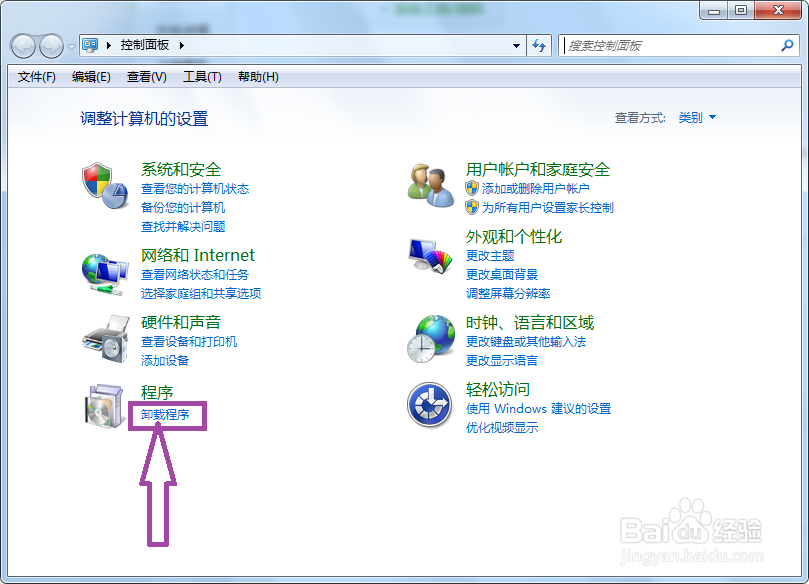Click 备份您的计算机 link
The image size is (809, 584).
pyautogui.click(x=183, y=207)
